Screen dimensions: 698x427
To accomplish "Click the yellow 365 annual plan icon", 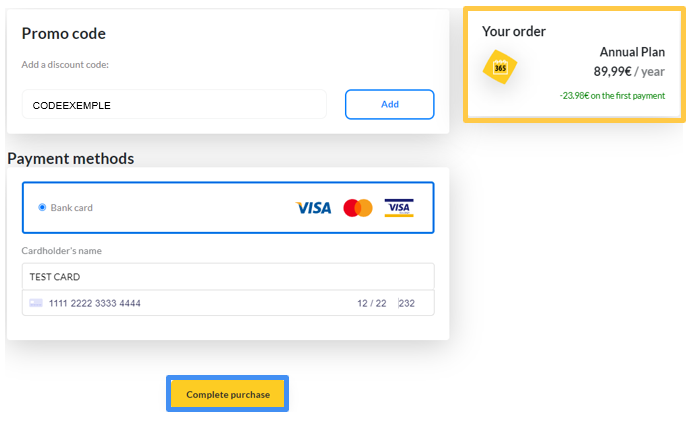I will tap(500, 68).
